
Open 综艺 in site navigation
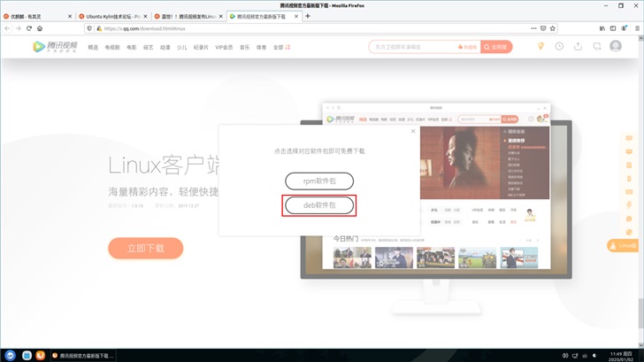pyautogui.click(x=149, y=47)
